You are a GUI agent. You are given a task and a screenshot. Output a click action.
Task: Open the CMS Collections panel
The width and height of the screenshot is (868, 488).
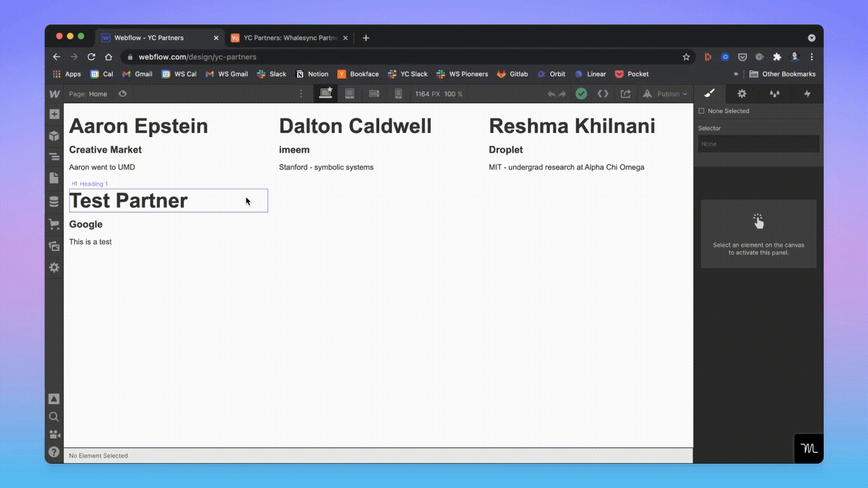[x=54, y=202]
